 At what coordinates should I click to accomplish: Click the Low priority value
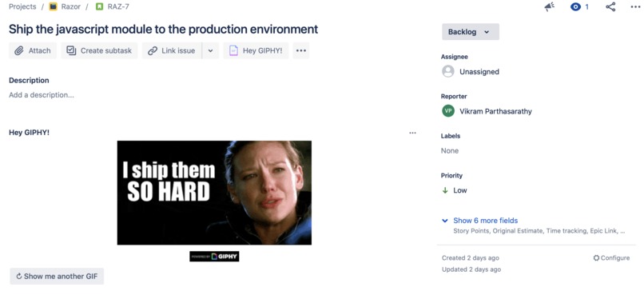pyautogui.click(x=460, y=190)
